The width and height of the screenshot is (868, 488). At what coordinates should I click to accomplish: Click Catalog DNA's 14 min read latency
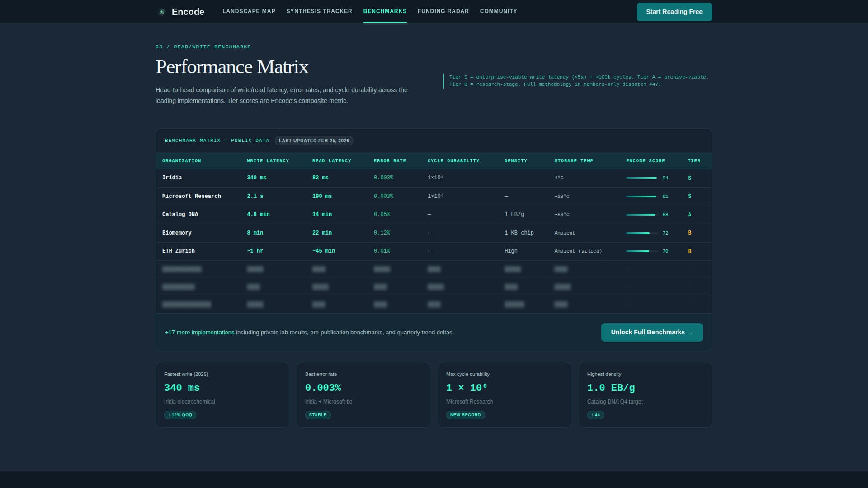pos(322,214)
